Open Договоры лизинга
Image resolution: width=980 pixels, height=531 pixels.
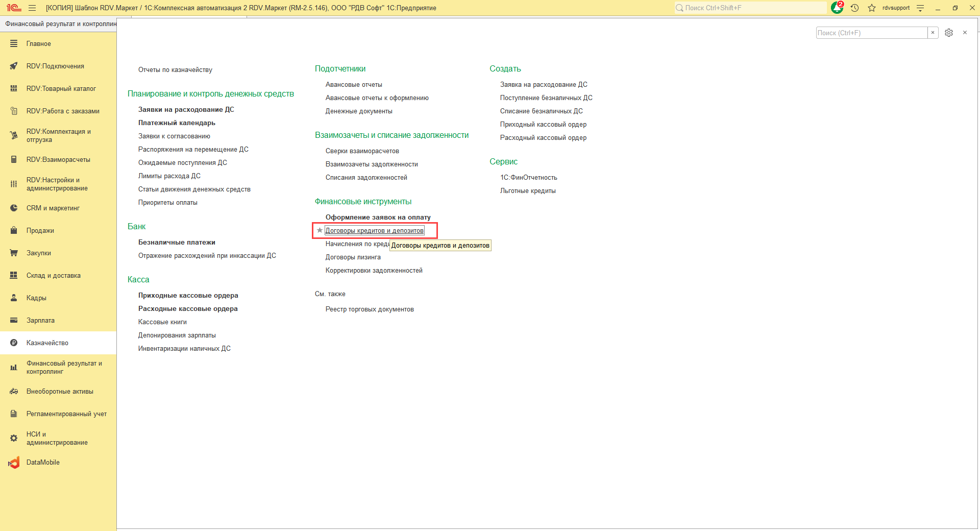353,257
